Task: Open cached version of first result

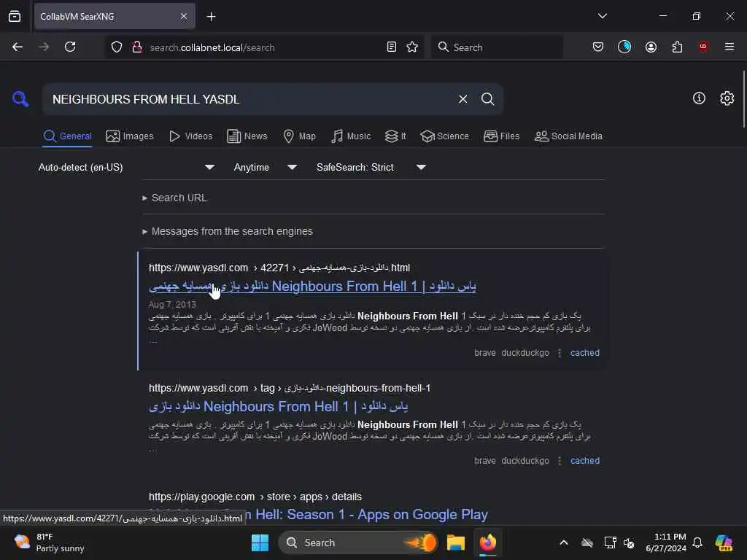Action: tap(585, 353)
